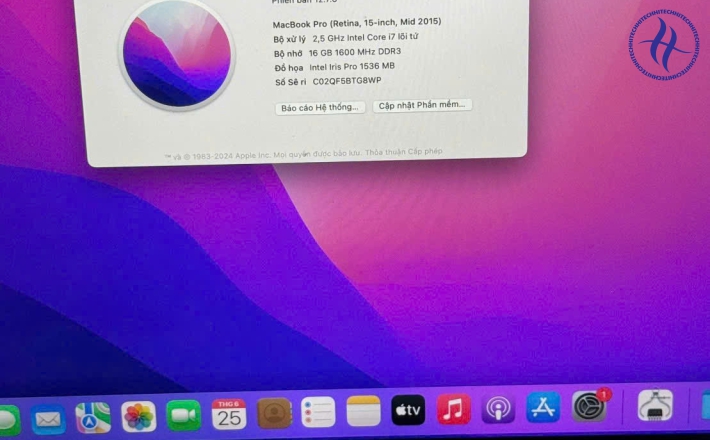Launch Maps from the Dock
The width and height of the screenshot is (710, 440).
(x=93, y=417)
